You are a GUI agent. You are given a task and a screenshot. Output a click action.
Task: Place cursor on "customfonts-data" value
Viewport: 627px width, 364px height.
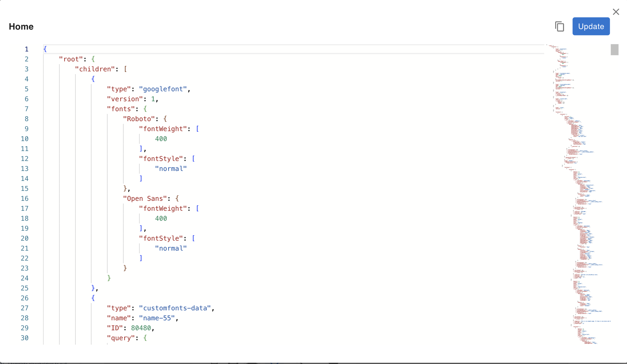pos(175,308)
